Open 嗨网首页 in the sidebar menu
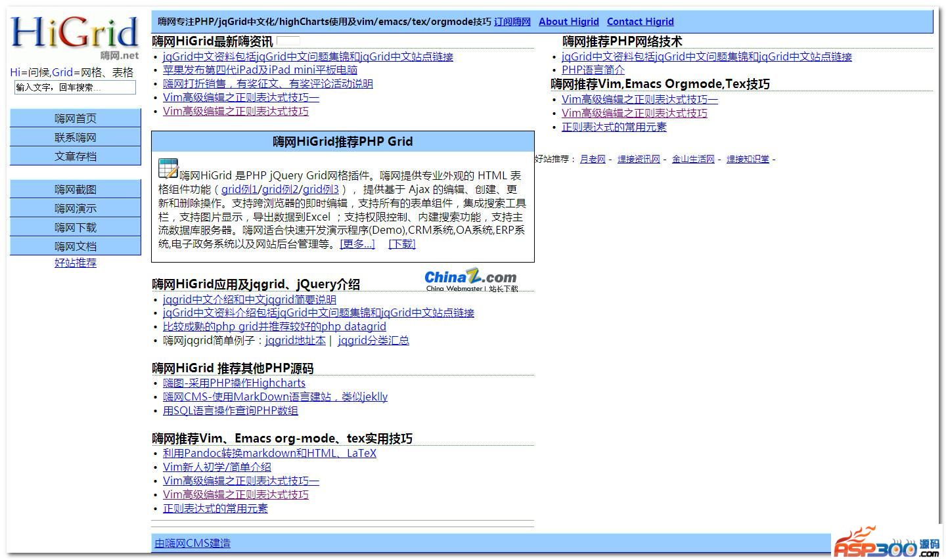This screenshot has width=946, height=560. pyautogui.click(x=76, y=118)
